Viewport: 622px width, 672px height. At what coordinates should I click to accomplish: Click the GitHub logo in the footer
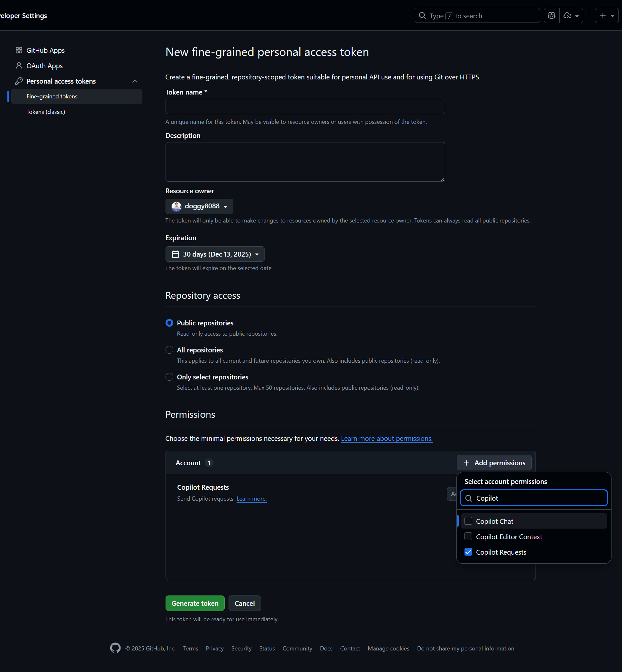pos(115,648)
